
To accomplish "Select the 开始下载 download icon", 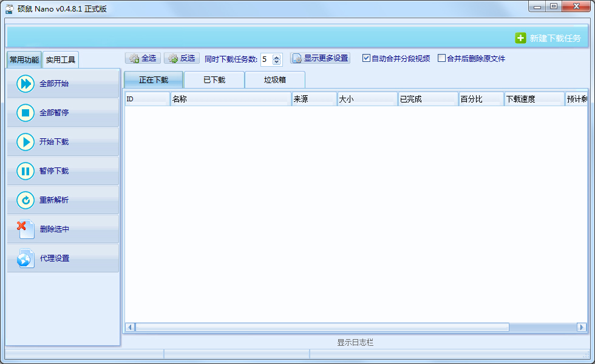I will [24, 142].
